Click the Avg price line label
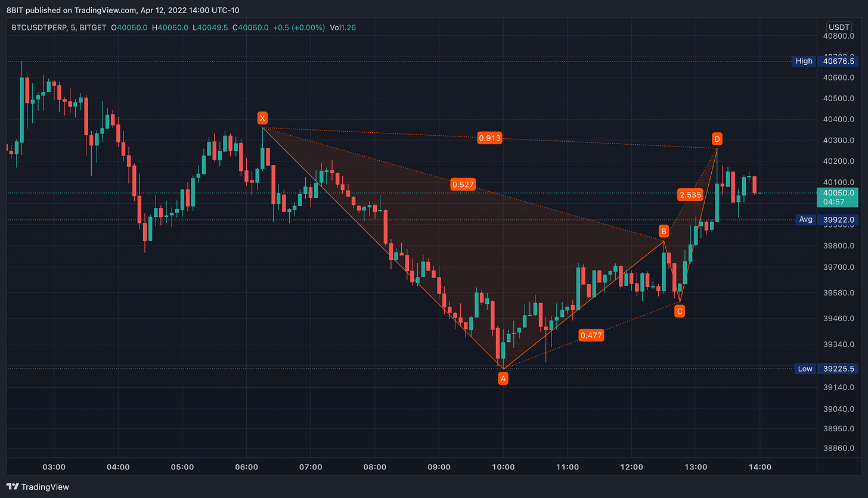This screenshot has height=498, width=868. (805, 219)
